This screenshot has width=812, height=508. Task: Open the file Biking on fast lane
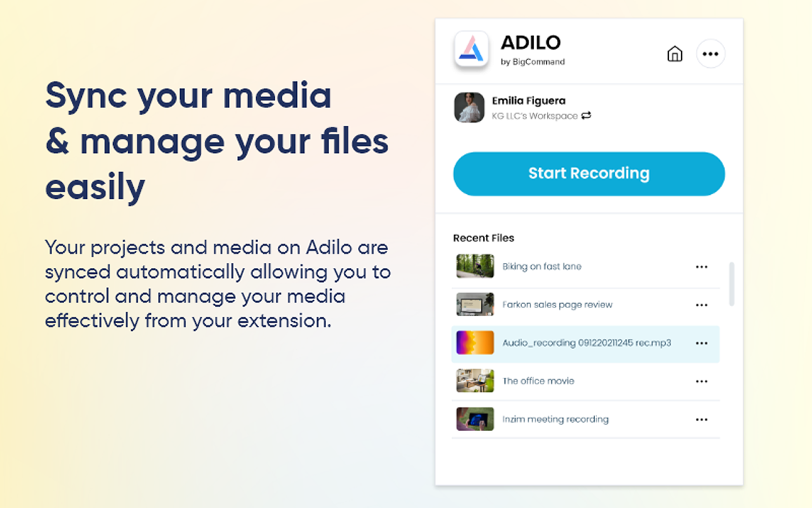(x=541, y=267)
